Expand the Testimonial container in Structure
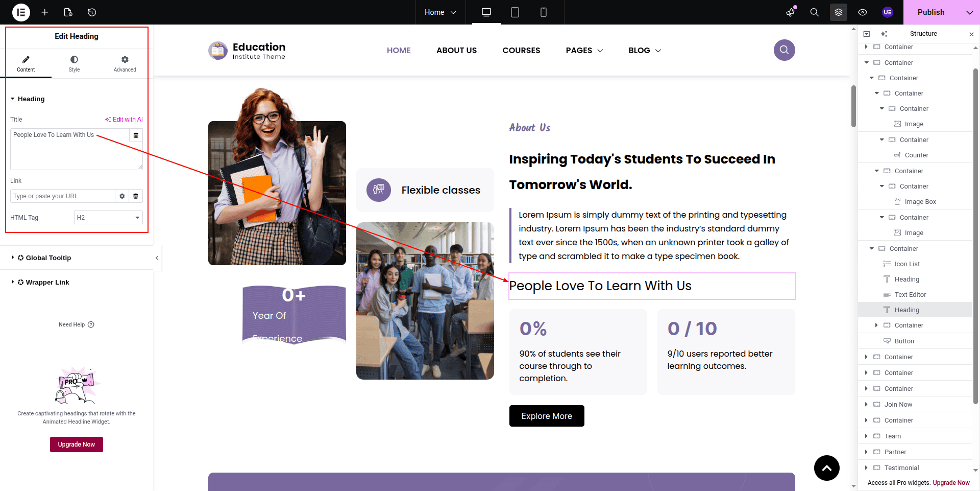 [x=866, y=467]
